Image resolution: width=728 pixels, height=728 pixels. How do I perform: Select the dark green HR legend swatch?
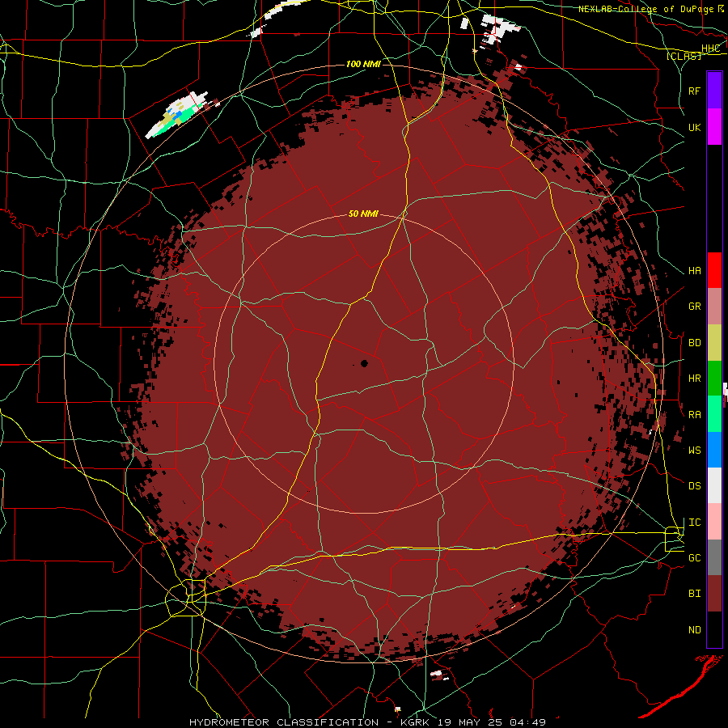point(714,379)
